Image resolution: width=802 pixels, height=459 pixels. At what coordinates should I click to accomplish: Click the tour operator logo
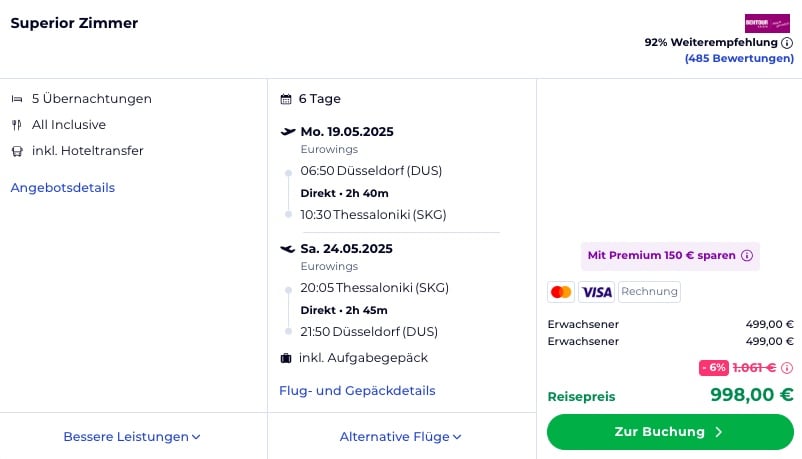(x=767, y=24)
